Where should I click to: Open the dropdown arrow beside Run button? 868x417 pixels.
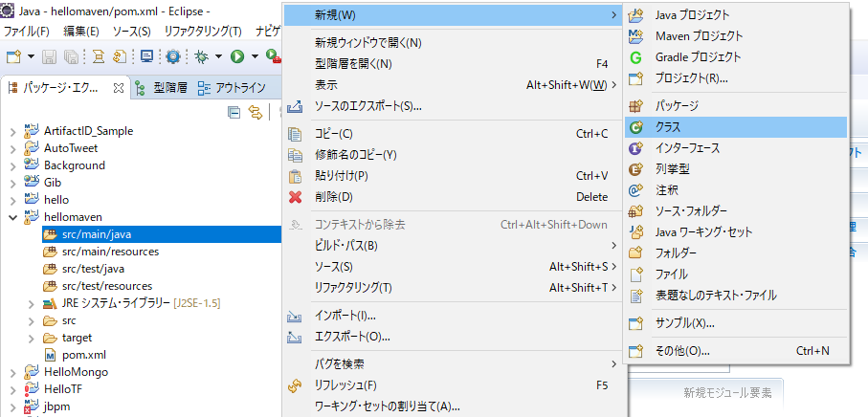click(254, 57)
